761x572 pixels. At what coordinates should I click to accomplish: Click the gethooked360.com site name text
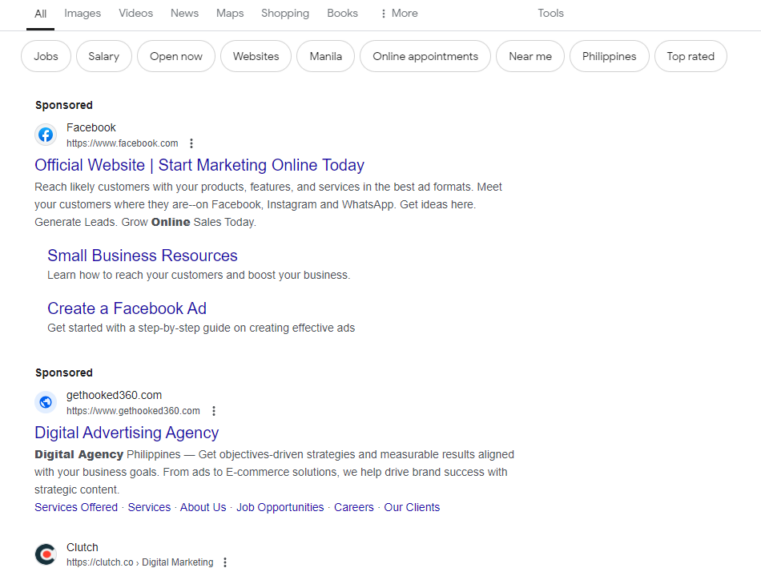[x=114, y=395]
